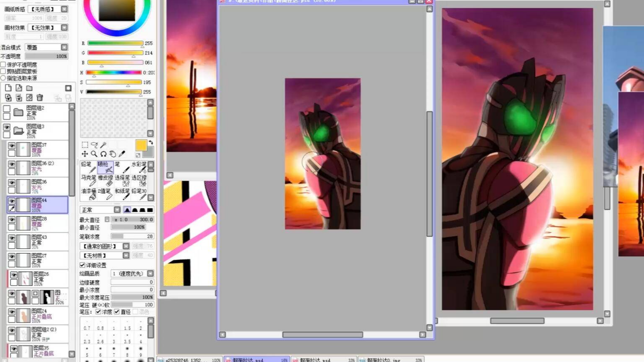The width and height of the screenshot is (644, 362).
Task: Create a new layer folder
Action: click(x=30, y=88)
